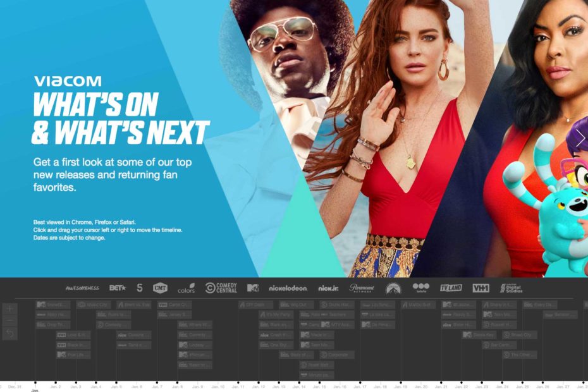Screen dimensions: 588x392
Task: Open the 'MTV Aca...' show card
Action: (x=337, y=324)
